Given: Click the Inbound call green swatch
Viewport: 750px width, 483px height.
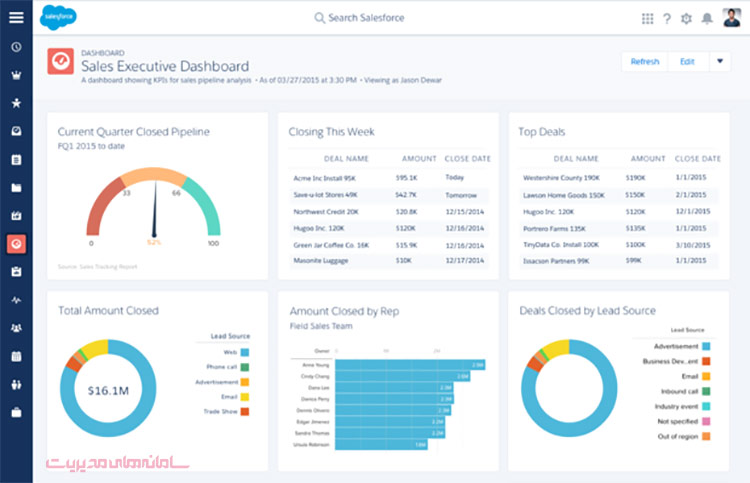Looking at the screenshot, I should (706, 391).
